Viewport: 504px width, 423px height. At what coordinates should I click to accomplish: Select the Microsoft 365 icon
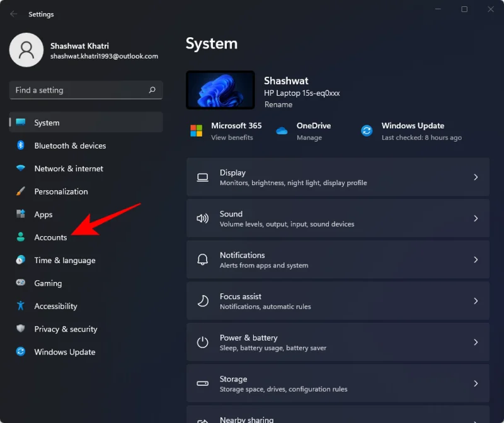click(197, 130)
